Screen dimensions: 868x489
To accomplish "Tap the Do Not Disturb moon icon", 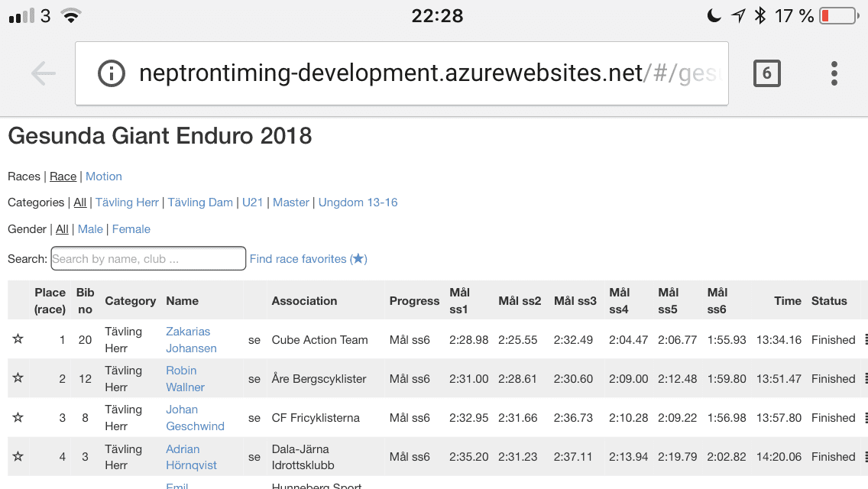I will [714, 15].
